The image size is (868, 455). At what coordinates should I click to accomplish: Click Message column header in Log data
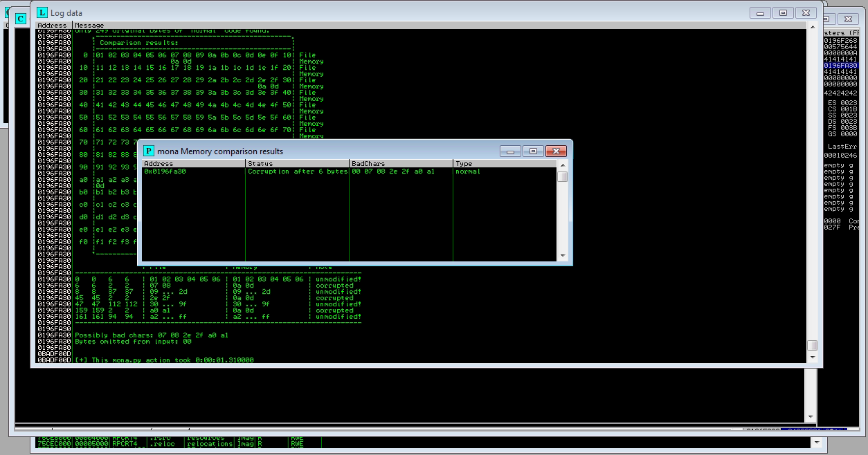pyautogui.click(x=439, y=26)
